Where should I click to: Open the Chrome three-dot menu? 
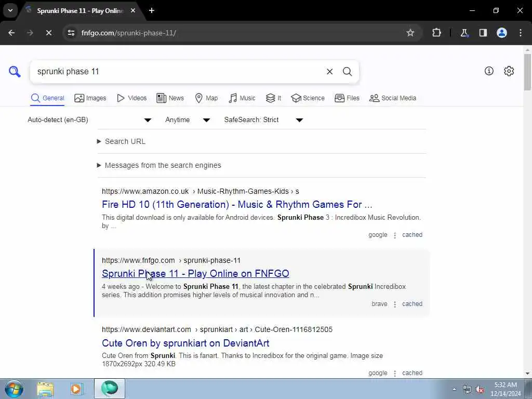coord(521,33)
